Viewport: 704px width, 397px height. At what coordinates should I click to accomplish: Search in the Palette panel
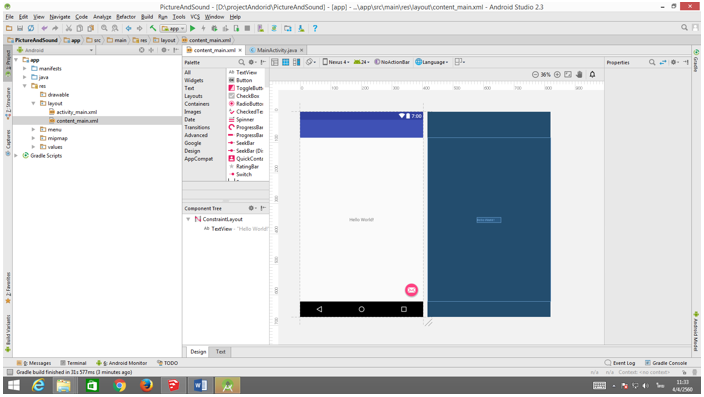pyautogui.click(x=242, y=62)
